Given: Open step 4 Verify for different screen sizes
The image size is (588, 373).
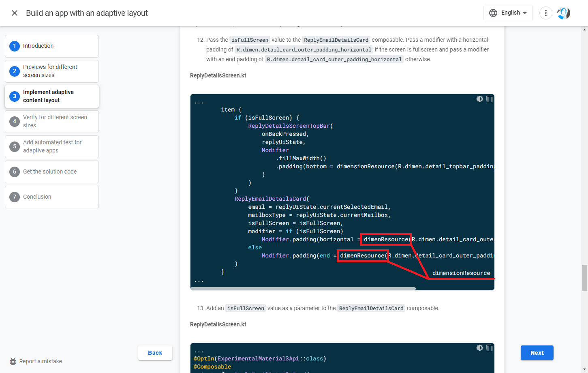Looking at the screenshot, I should click(x=52, y=122).
